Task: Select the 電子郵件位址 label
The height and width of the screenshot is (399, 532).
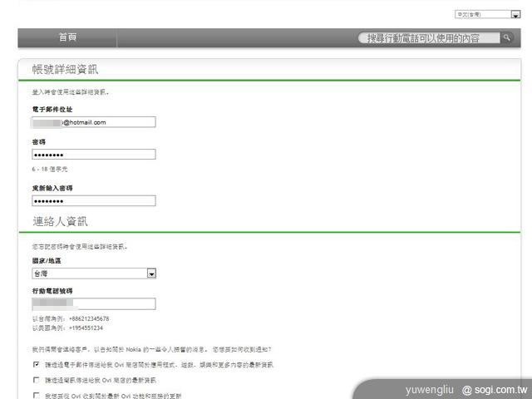Action: pos(52,109)
